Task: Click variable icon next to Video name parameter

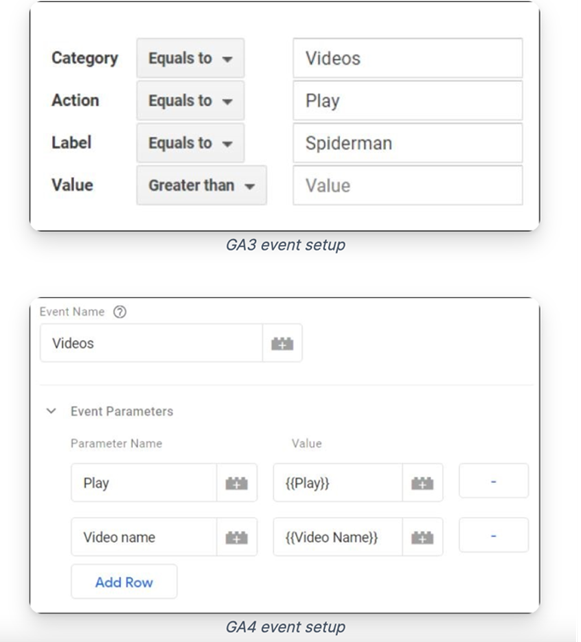Action: pos(237,537)
